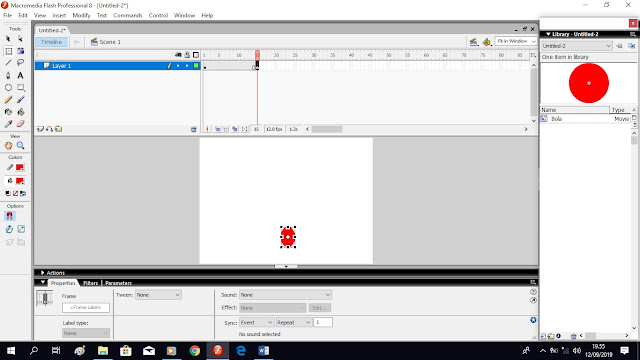The image size is (640, 360).
Task: Toggle Show/Hide All Layers eye icon
Action: (178, 55)
